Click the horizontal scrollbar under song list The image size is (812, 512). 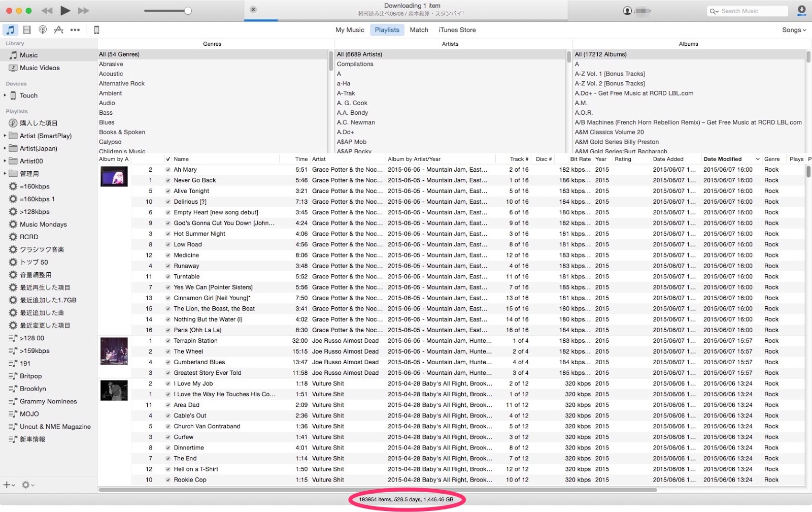(x=378, y=490)
